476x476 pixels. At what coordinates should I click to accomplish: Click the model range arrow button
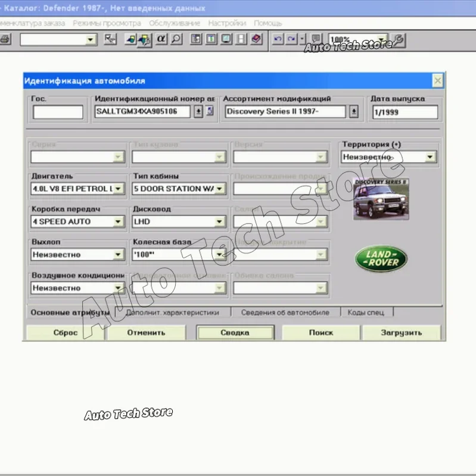coord(353,111)
